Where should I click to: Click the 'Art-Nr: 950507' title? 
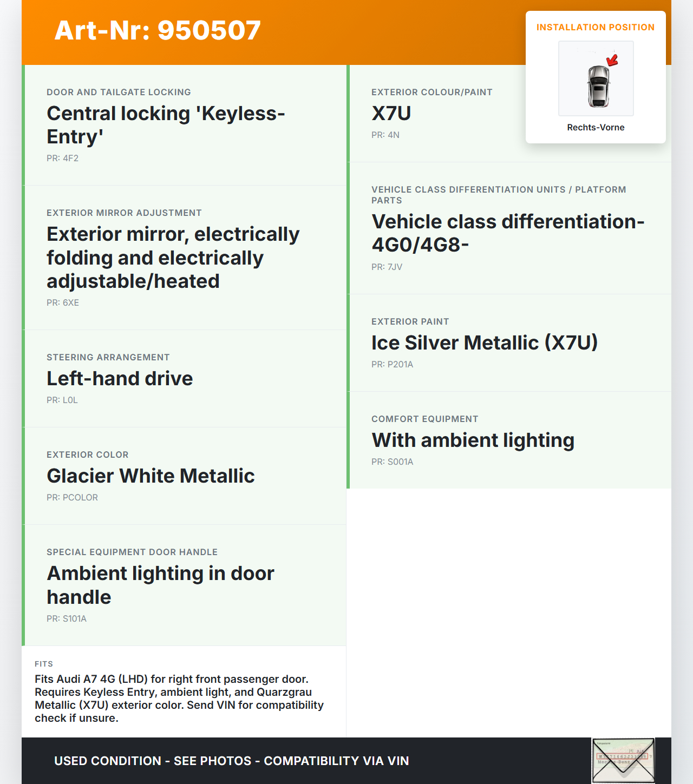click(158, 31)
